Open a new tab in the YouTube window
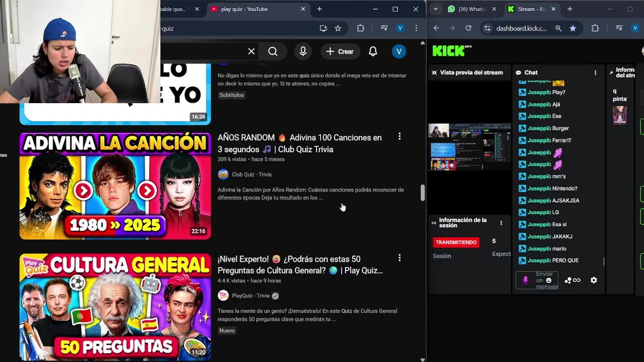 319,9
